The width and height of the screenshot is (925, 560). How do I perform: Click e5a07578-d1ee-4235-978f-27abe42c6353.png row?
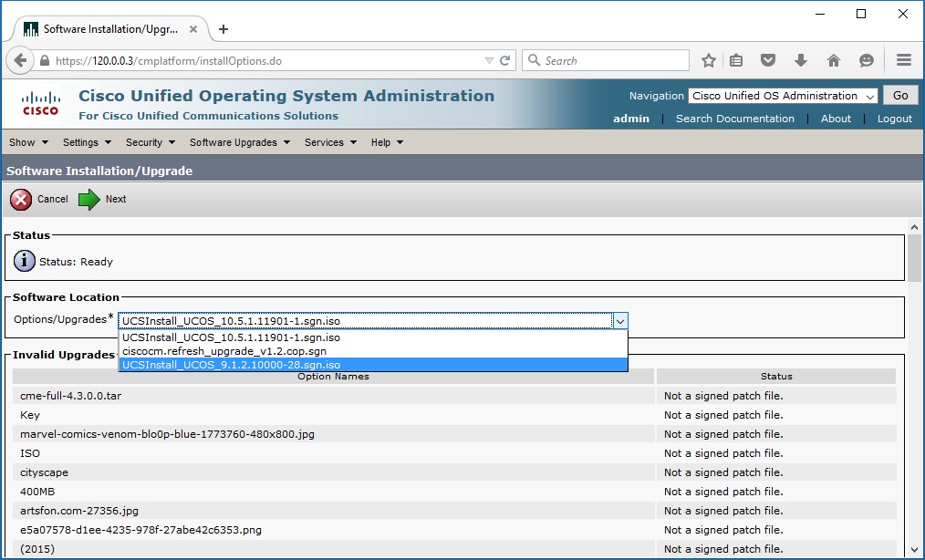(333, 530)
